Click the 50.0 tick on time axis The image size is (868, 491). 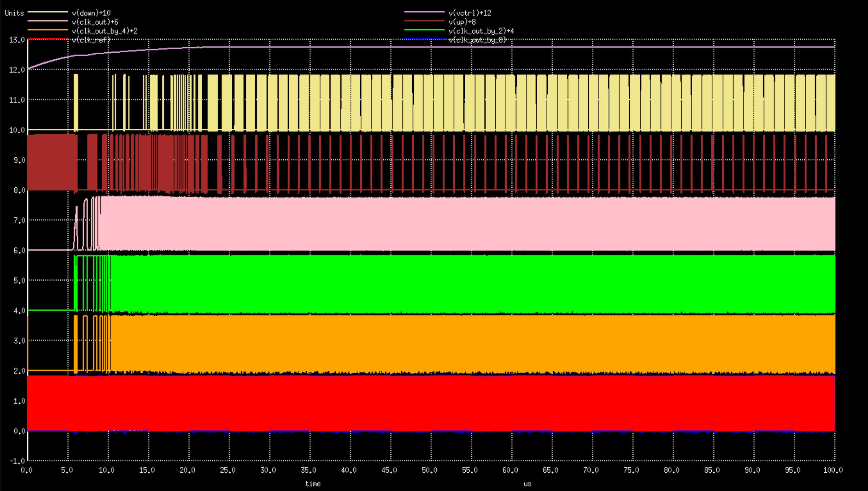point(429,470)
